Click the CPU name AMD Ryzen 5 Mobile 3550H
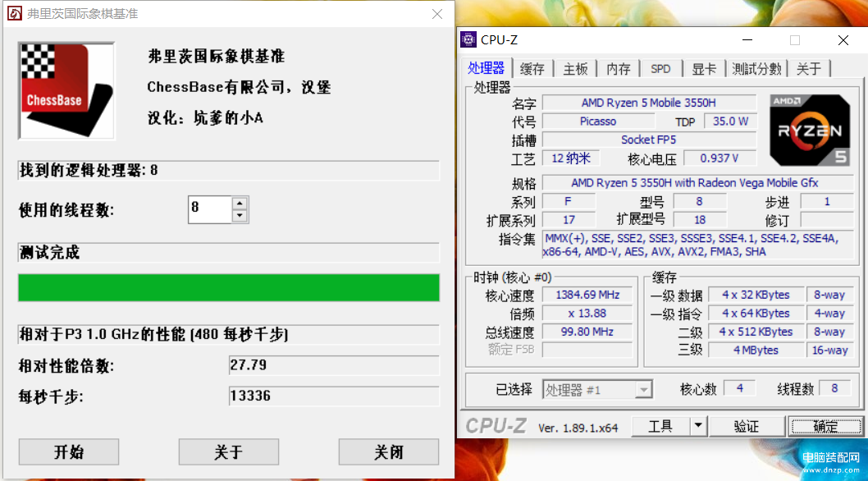 coord(649,103)
